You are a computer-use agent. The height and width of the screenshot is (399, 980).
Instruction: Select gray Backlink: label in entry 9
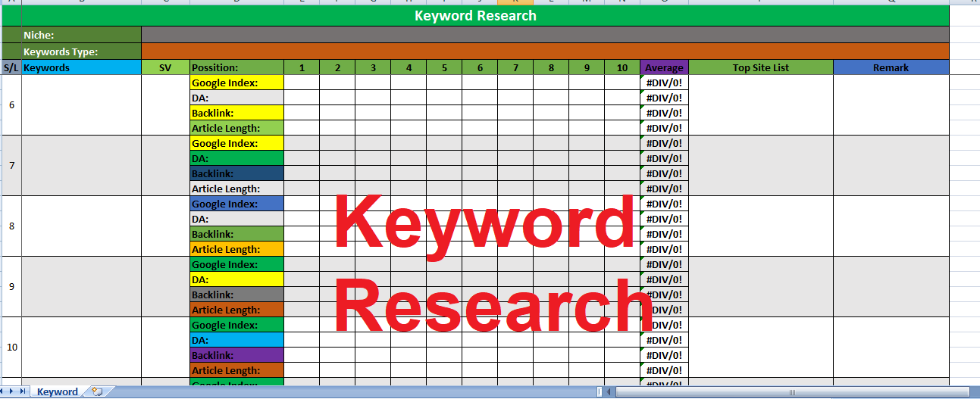point(236,295)
